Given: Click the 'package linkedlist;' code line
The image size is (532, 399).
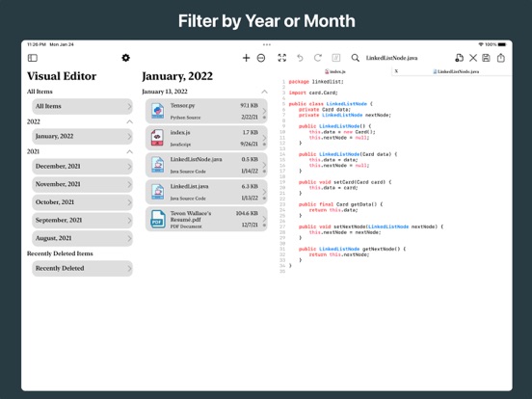Looking at the screenshot, I should click(316, 82).
